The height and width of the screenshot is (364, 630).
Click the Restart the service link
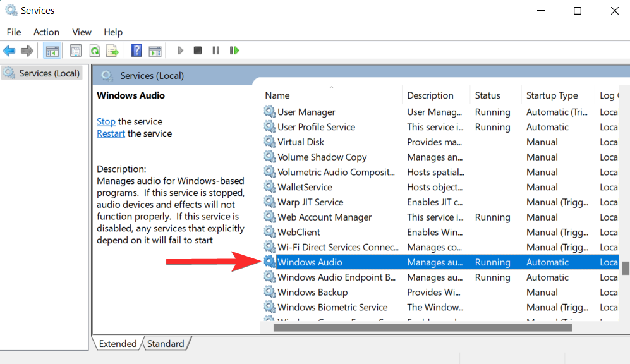[111, 133]
